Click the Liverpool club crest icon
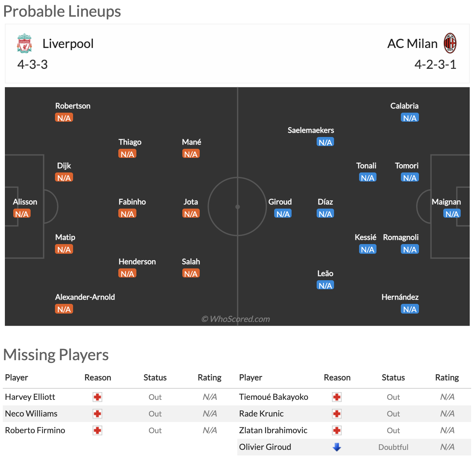This screenshot has height=461, width=476. (24, 43)
